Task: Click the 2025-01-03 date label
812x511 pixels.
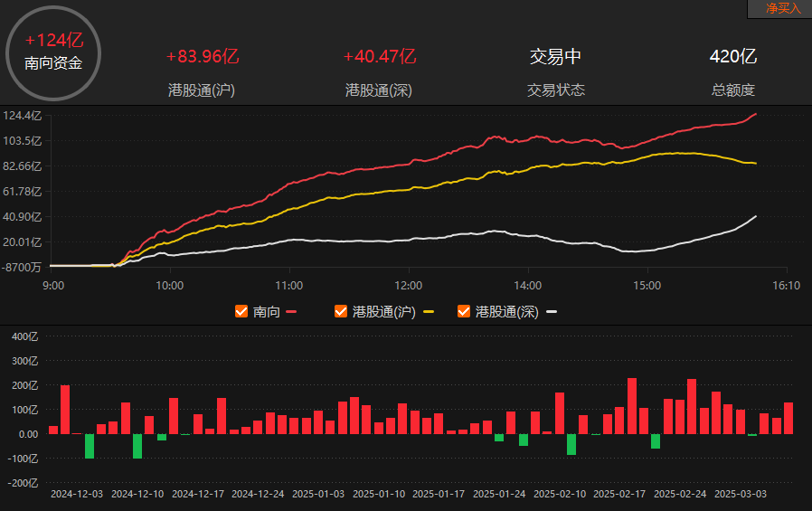Action: pyautogui.click(x=318, y=494)
